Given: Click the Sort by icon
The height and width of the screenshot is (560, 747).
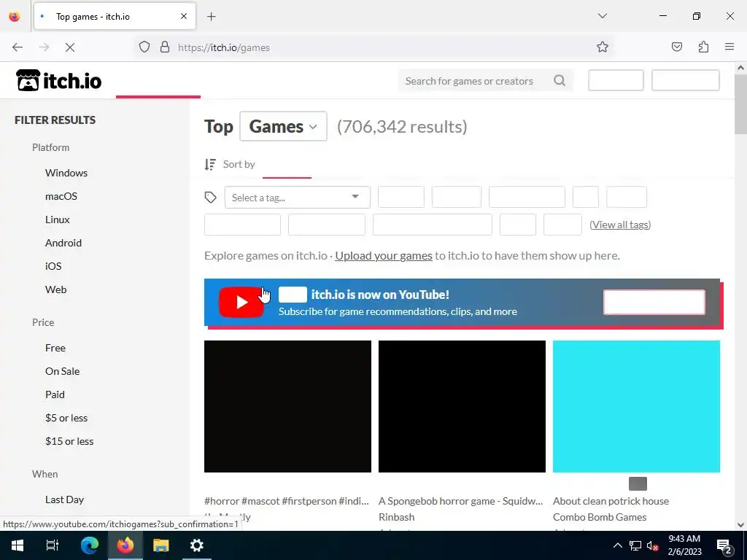Looking at the screenshot, I should click(x=209, y=164).
